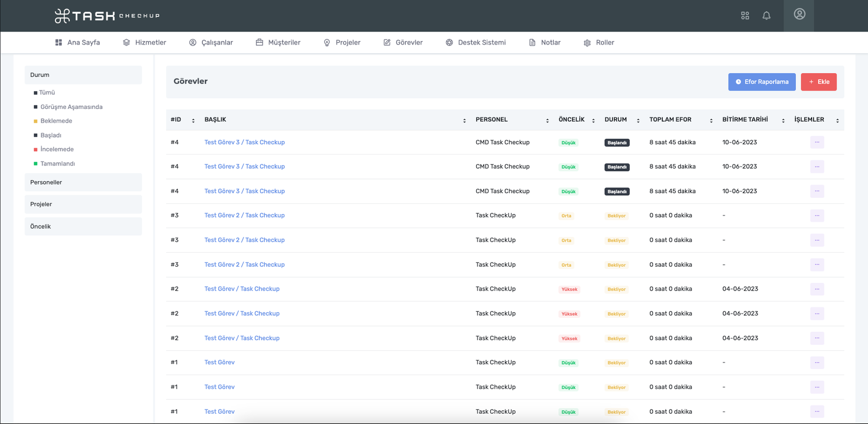Open the apps grid icon in header
This screenshot has width=868, height=424.
coord(745,16)
